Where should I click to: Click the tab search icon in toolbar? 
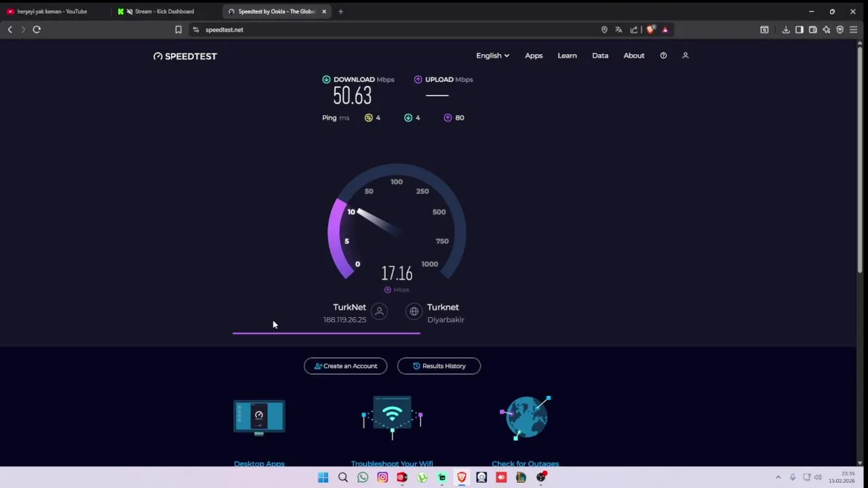(x=764, y=30)
